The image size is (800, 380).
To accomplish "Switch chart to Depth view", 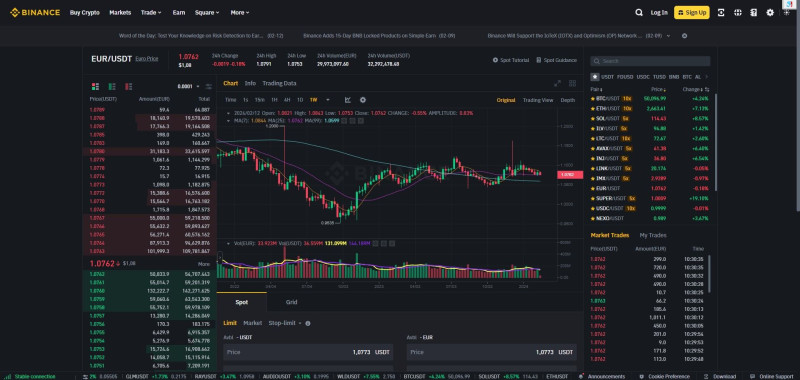I will (567, 100).
